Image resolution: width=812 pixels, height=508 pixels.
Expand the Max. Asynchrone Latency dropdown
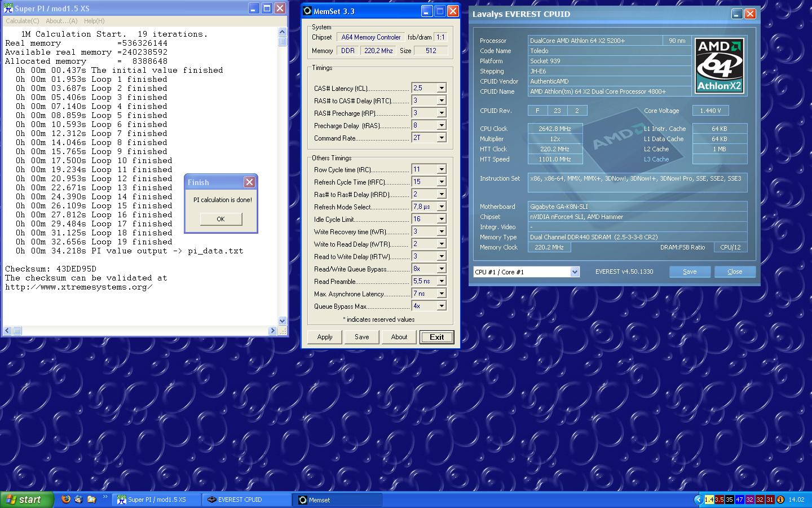click(442, 294)
